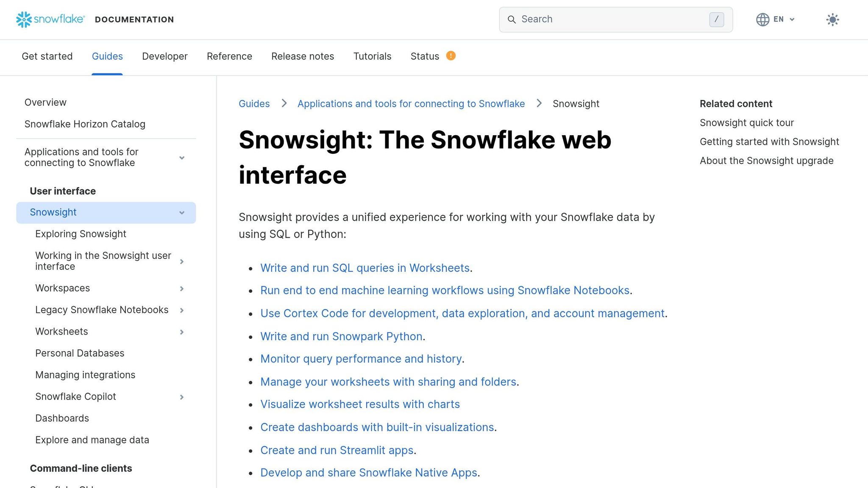This screenshot has height=488, width=868.
Task: Select the globe language icon
Action: click(762, 19)
